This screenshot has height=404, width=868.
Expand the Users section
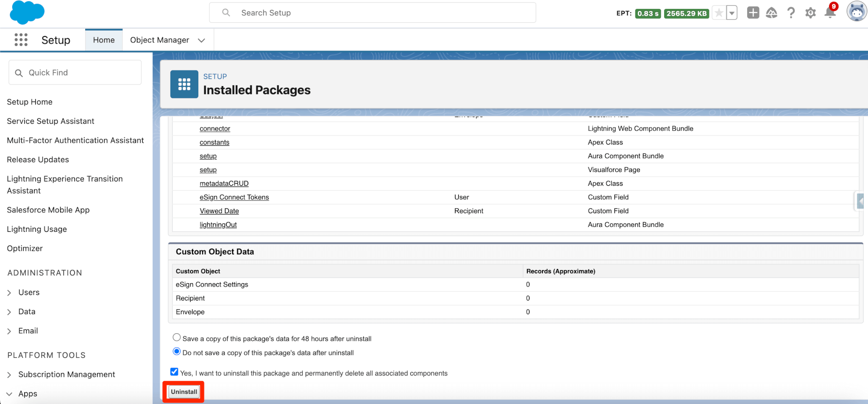point(9,293)
